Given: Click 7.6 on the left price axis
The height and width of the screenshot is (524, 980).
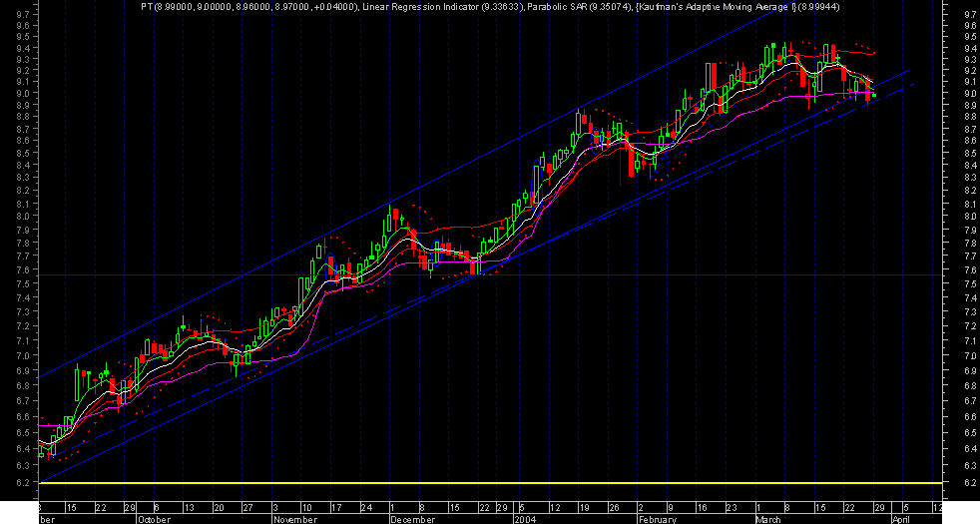Looking at the screenshot, I should [23, 270].
